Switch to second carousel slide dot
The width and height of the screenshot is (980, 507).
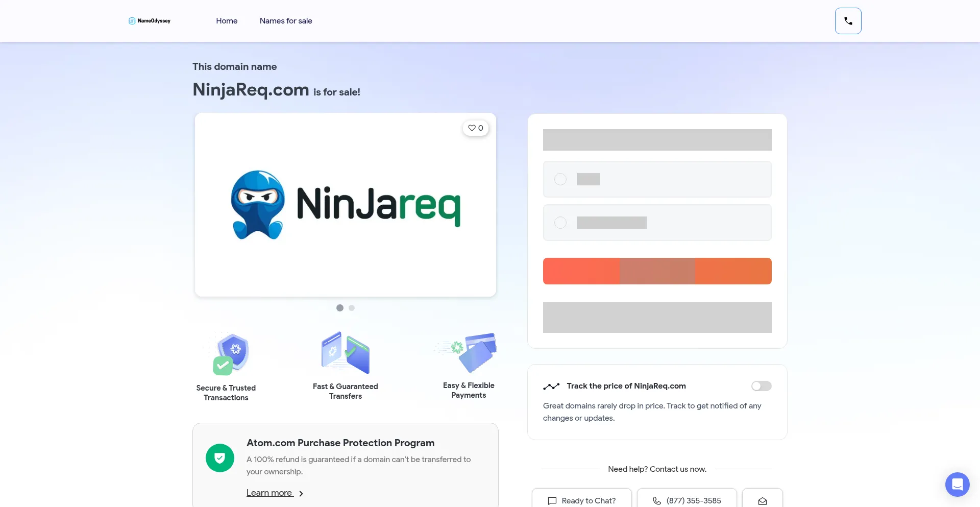352,308
